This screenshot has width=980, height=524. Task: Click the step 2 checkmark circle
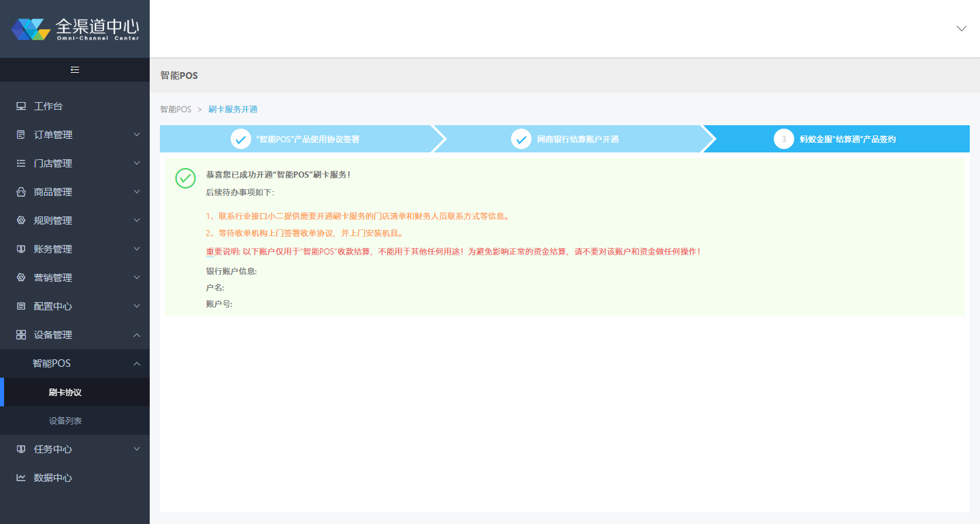pyautogui.click(x=521, y=139)
